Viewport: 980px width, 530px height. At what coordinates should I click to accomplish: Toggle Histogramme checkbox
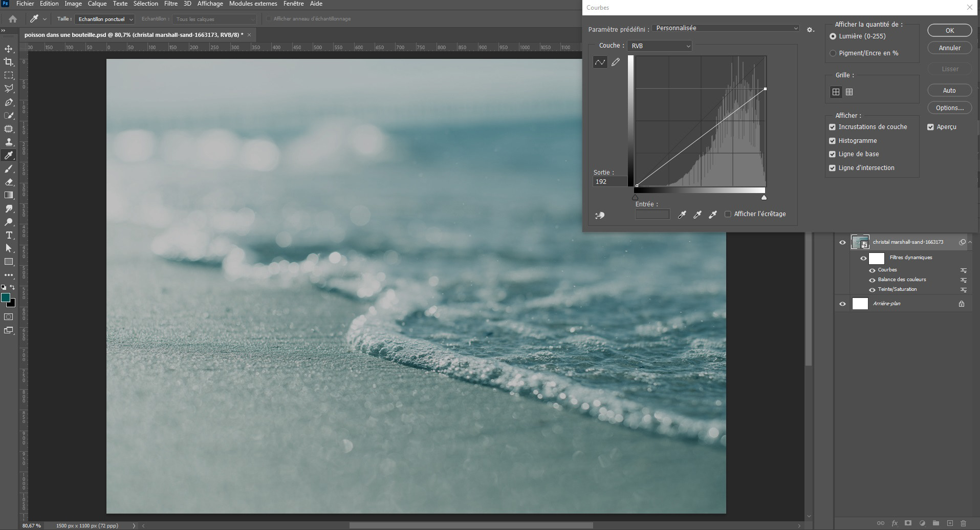point(832,141)
